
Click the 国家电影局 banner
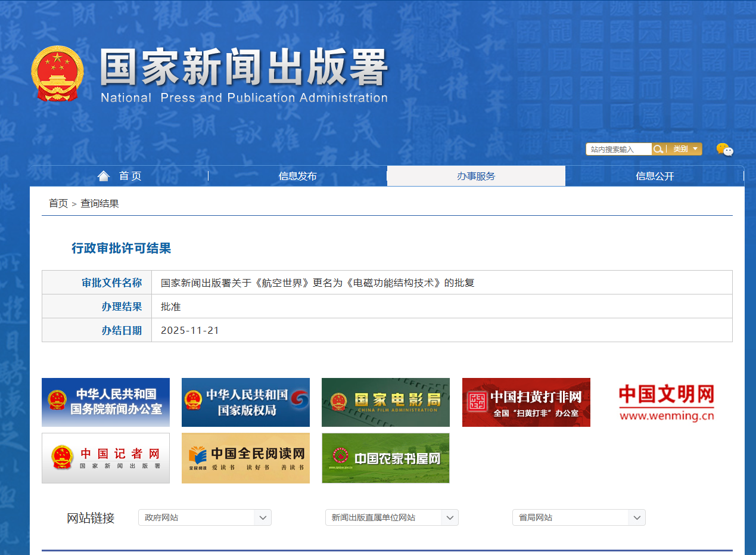(x=385, y=402)
